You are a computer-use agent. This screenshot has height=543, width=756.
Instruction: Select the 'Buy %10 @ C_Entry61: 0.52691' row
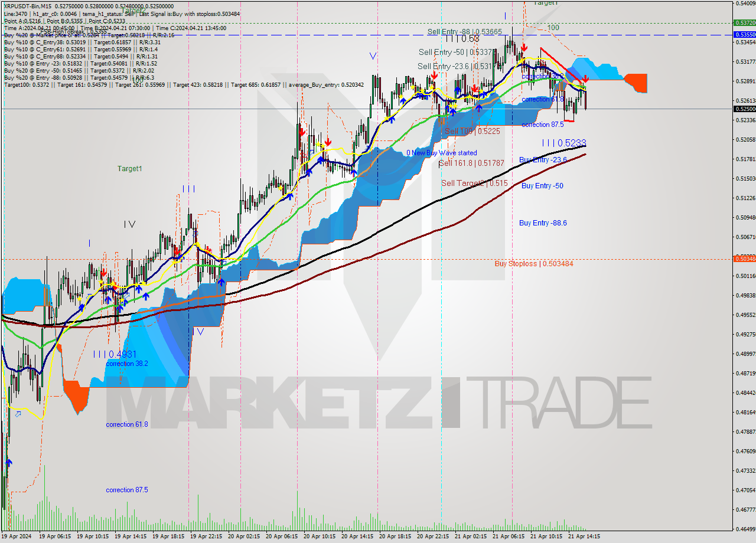click(x=80, y=50)
